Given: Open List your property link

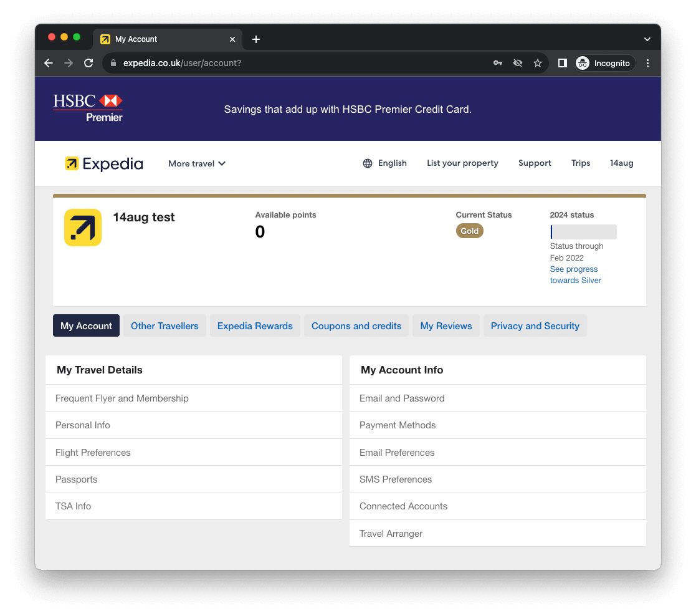Looking at the screenshot, I should (462, 163).
